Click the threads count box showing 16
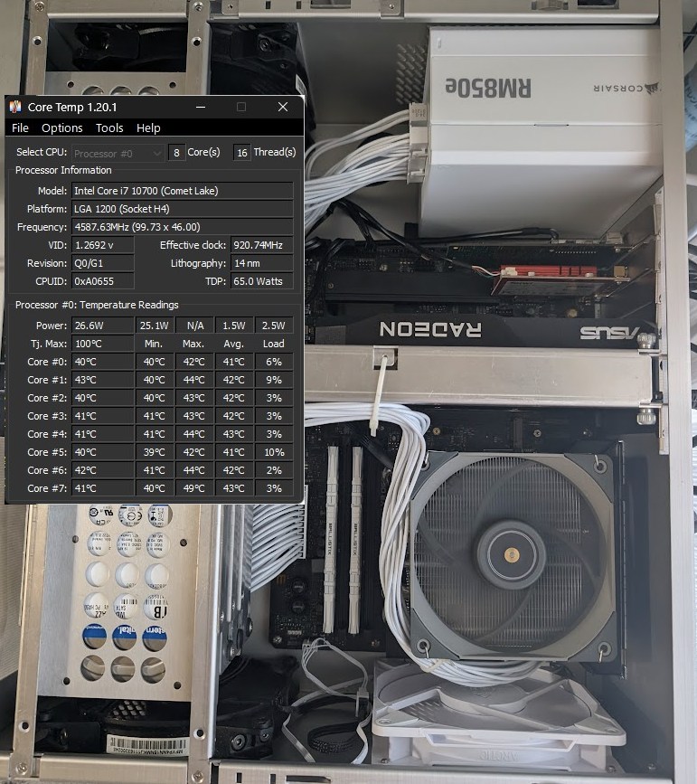697x784 pixels. click(x=242, y=153)
